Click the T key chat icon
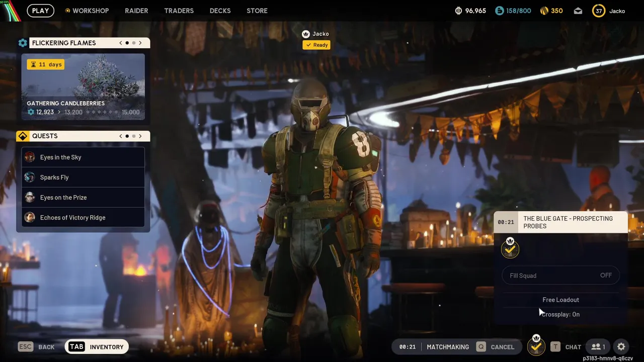The height and width of the screenshot is (362, 644). [x=555, y=346]
